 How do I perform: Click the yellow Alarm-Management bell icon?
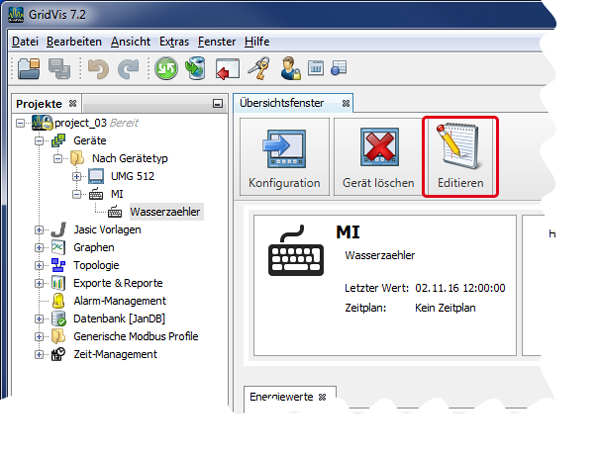(58, 301)
